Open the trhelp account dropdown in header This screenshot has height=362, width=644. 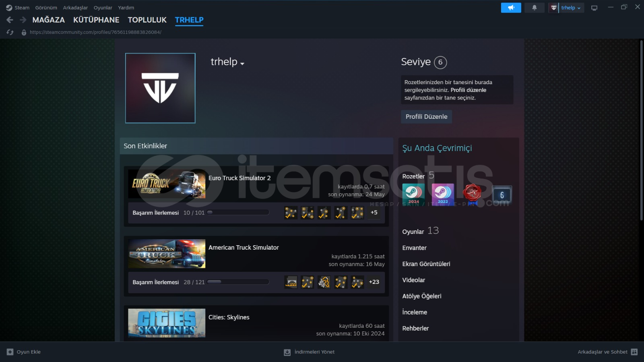point(571,8)
